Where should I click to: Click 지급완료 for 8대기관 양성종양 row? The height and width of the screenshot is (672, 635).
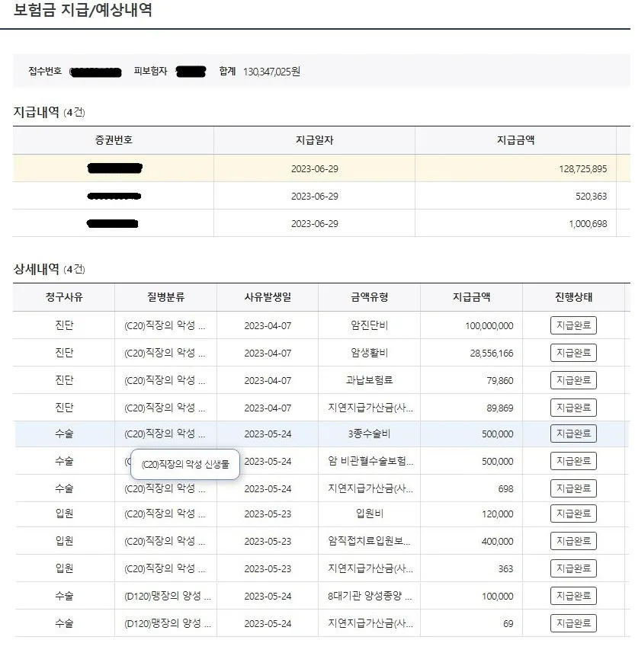[572, 595]
